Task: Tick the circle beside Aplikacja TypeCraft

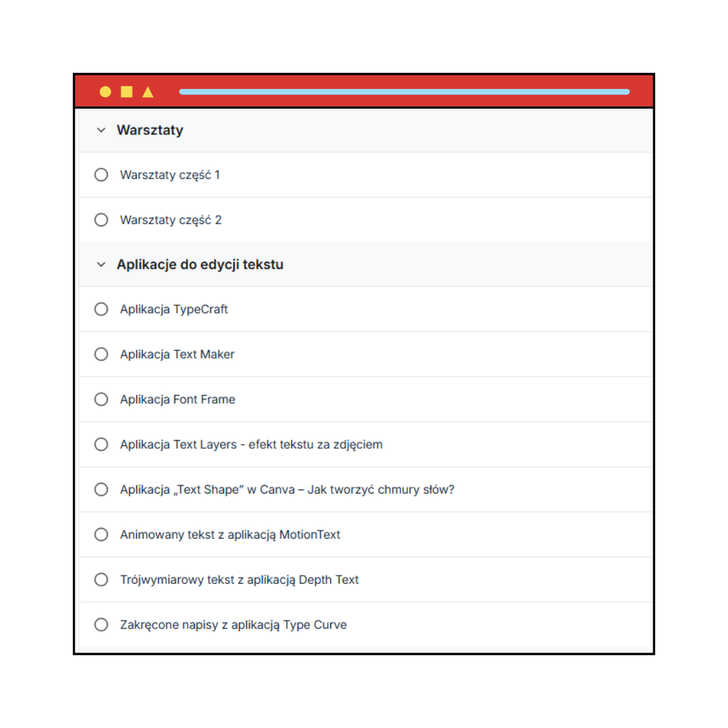Action: 101,309
